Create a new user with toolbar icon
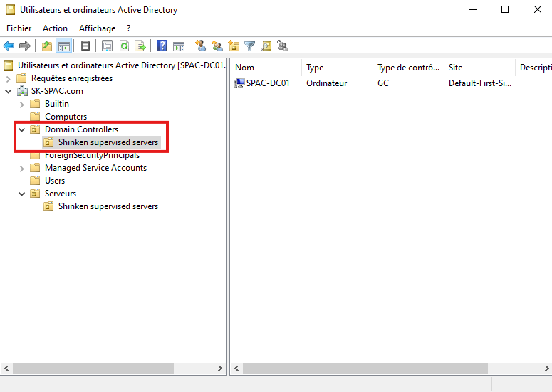The width and height of the screenshot is (552, 392). [200, 46]
